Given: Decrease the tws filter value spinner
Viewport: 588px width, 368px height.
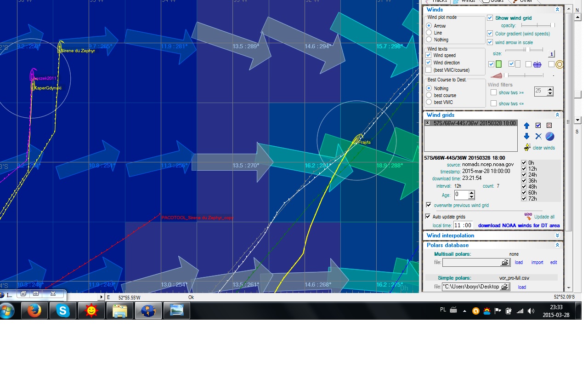Looking at the screenshot, I should pyautogui.click(x=550, y=94).
